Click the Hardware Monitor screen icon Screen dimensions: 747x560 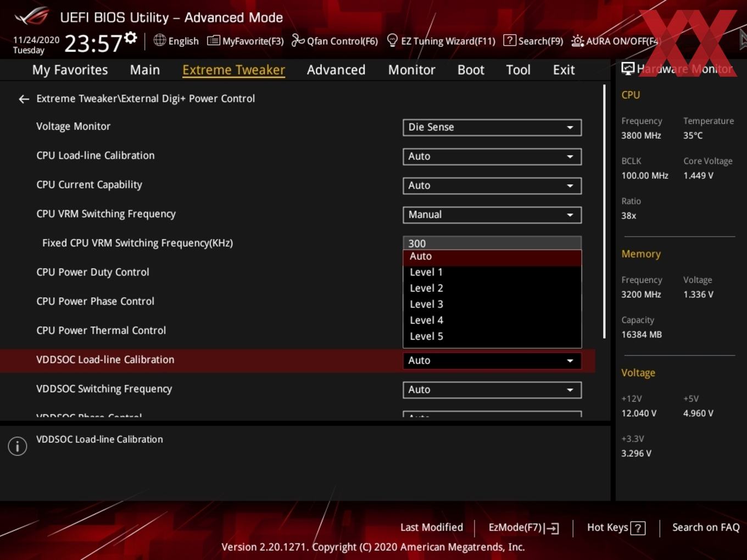[x=628, y=69]
